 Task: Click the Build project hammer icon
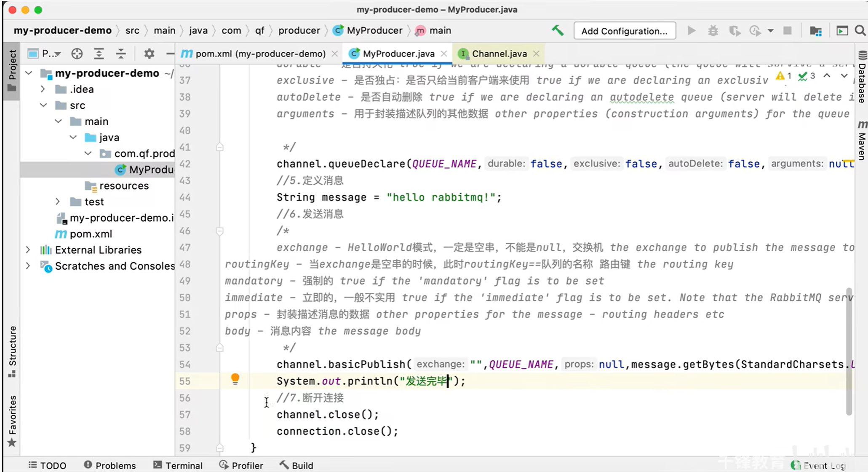tap(558, 30)
